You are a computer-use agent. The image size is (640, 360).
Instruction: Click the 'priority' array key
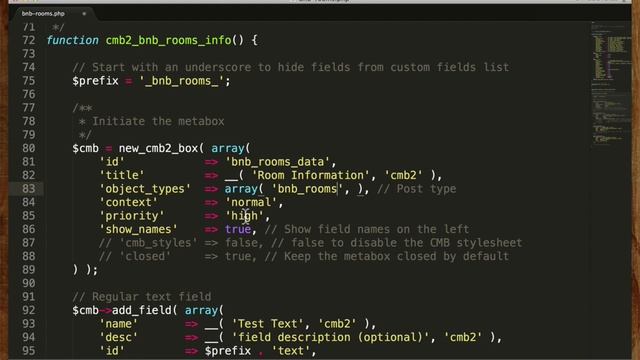[132, 216]
